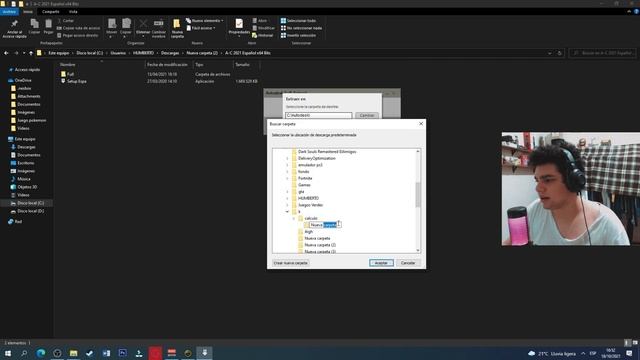This screenshot has height=360, width=640.
Task: Expand the DeliveryOptimization folder node
Action: tap(287, 158)
